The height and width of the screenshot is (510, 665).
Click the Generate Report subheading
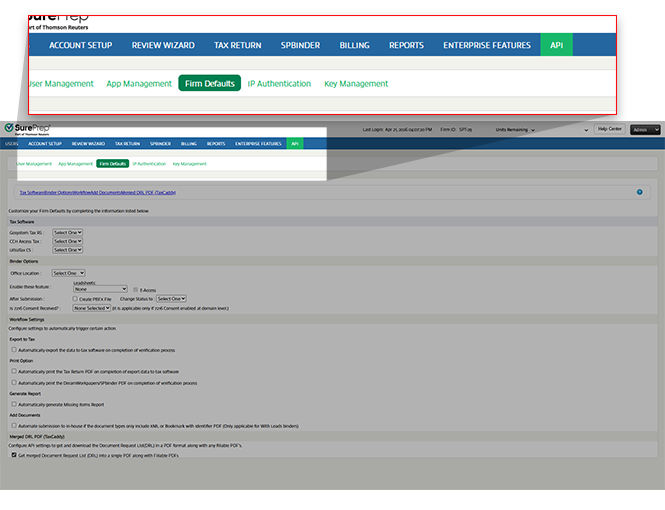tap(25, 393)
